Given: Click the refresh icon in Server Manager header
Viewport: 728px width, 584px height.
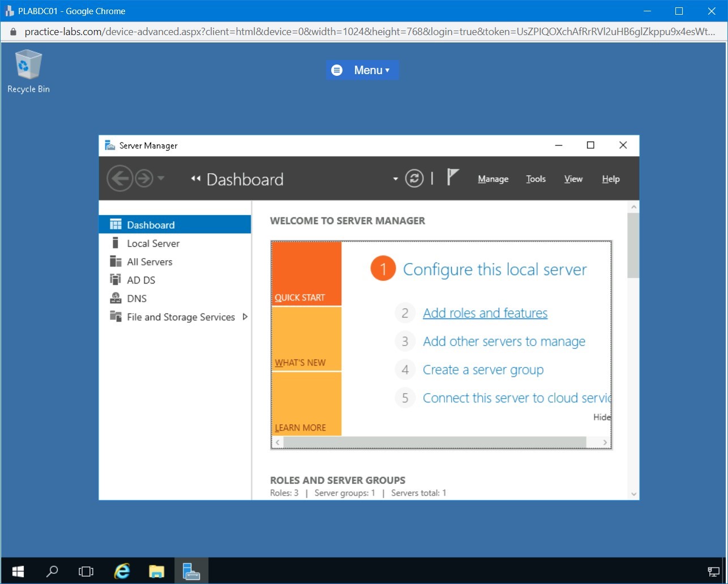Looking at the screenshot, I should click(414, 179).
